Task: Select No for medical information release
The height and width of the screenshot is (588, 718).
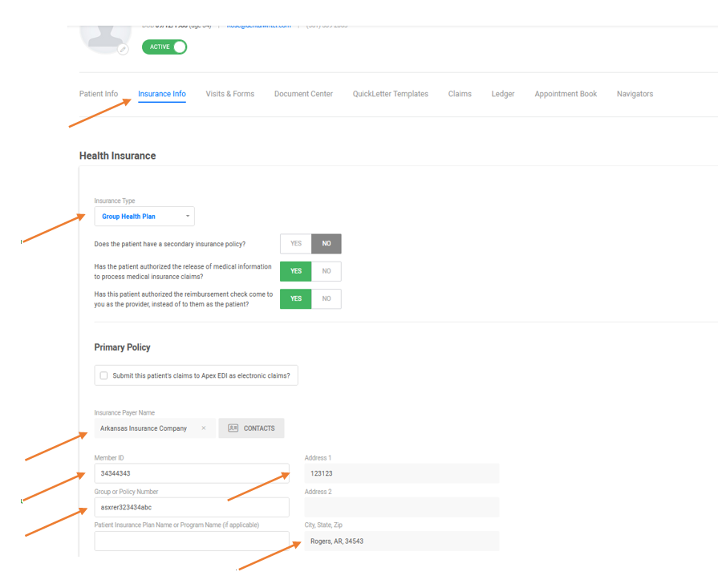Action: pyautogui.click(x=327, y=271)
